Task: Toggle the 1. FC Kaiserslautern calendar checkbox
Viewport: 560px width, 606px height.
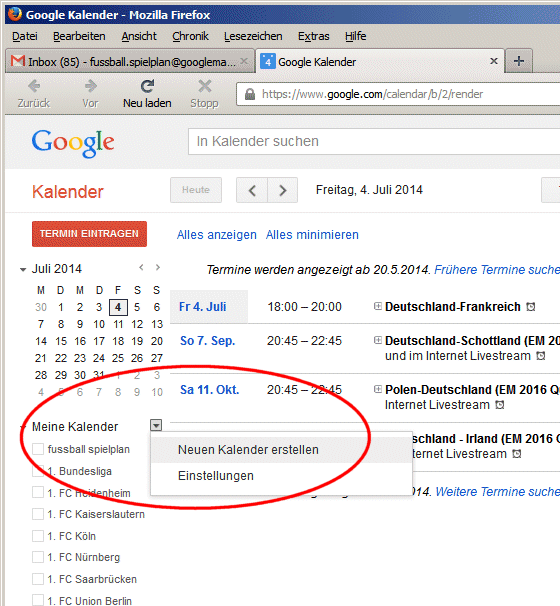Action: point(38,514)
